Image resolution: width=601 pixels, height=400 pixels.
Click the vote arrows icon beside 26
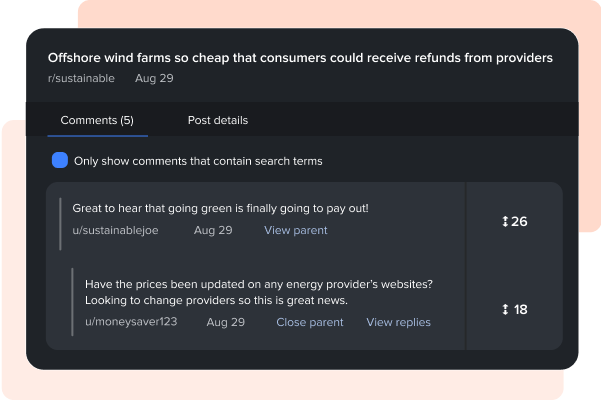coord(505,221)
